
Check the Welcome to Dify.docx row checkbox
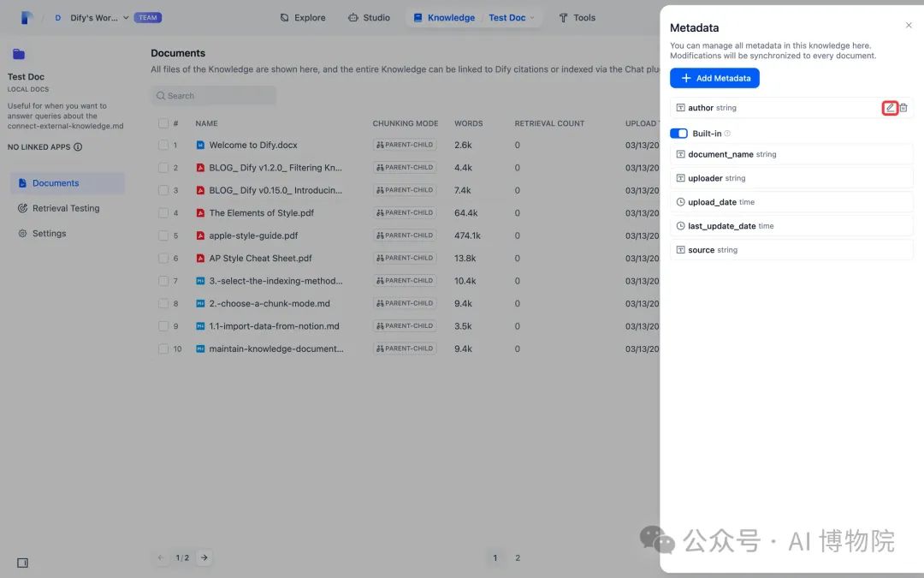pos(163,145)
